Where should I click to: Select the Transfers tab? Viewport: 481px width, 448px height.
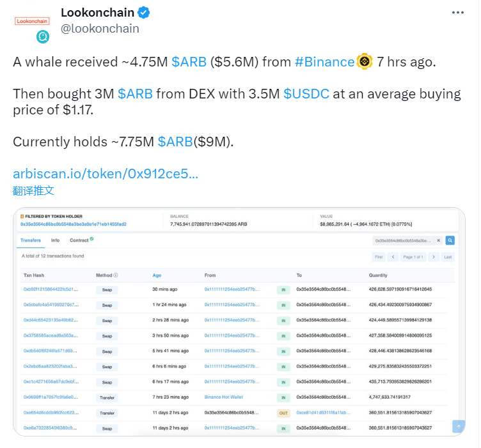coord(30,240)
